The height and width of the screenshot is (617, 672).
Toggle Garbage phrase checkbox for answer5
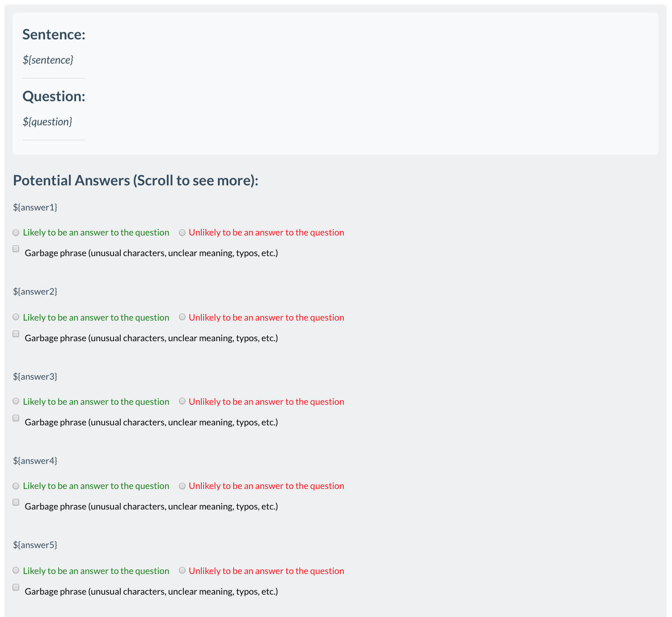pyautogui.click(x=16, y=587)
